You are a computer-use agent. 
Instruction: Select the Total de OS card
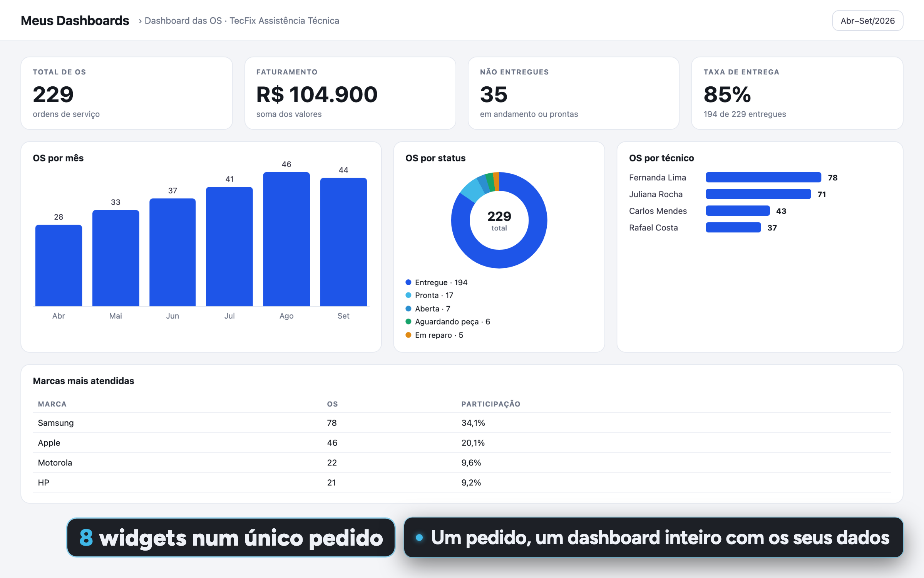coord(127,93)
